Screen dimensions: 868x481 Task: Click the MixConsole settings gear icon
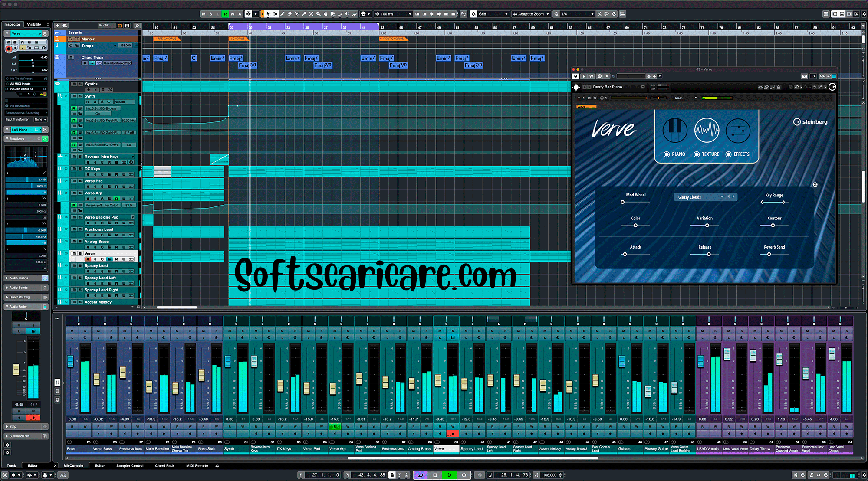pyautogui.click(x=217, y=466)
